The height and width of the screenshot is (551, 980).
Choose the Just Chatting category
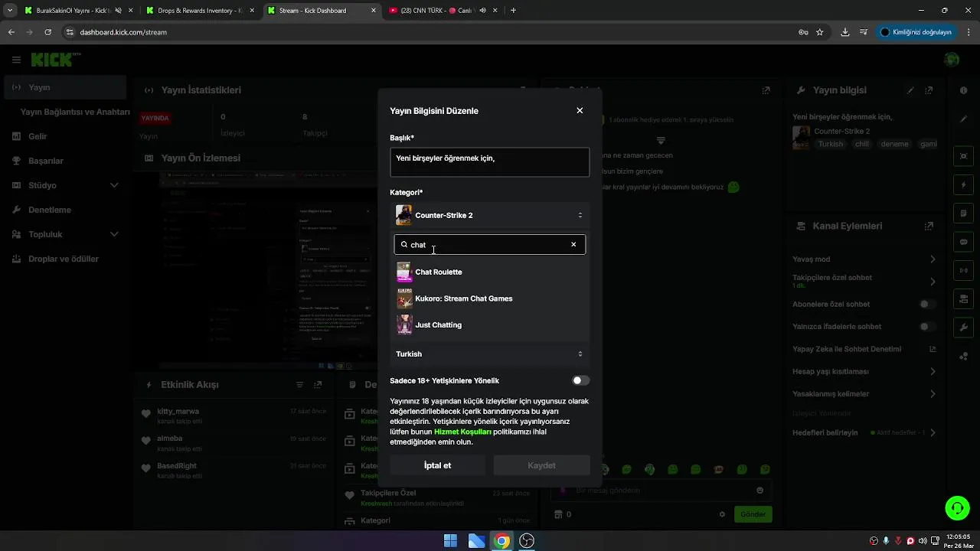[490, 324]
